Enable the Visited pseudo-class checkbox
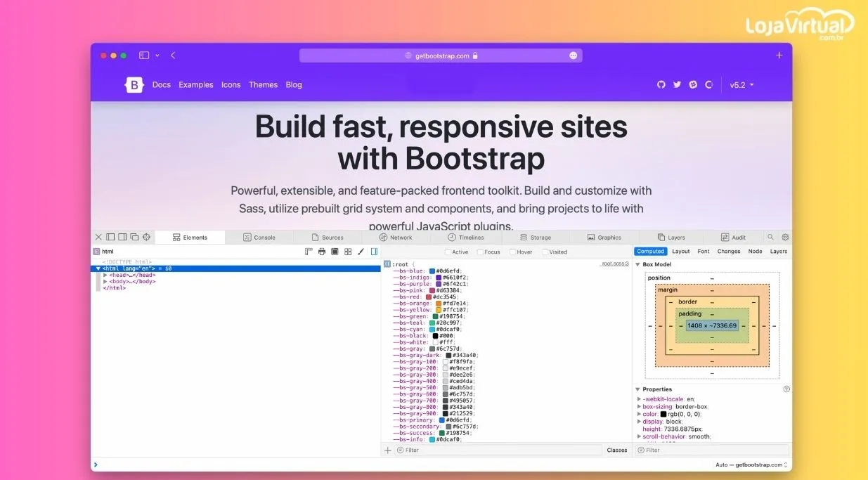The height and width of the screenshot is (480, 868). (x=545, y=252)
